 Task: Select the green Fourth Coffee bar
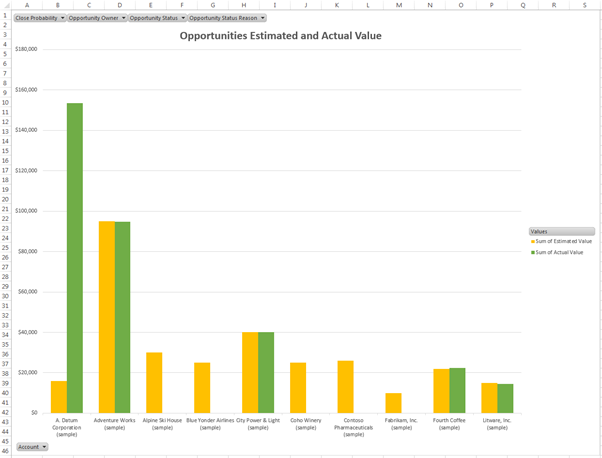pyautogui.click(x=457, y=390)
